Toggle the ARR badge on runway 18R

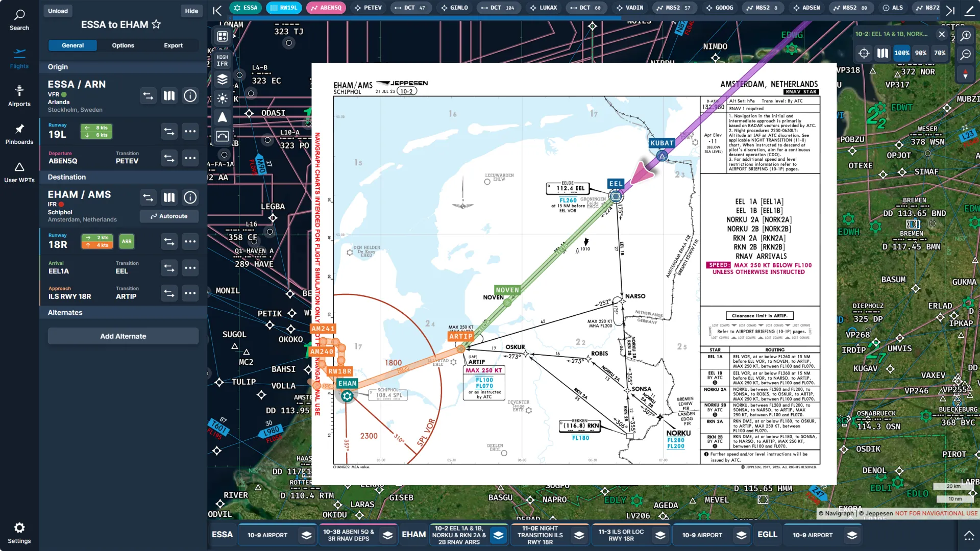tap(127, 241)
